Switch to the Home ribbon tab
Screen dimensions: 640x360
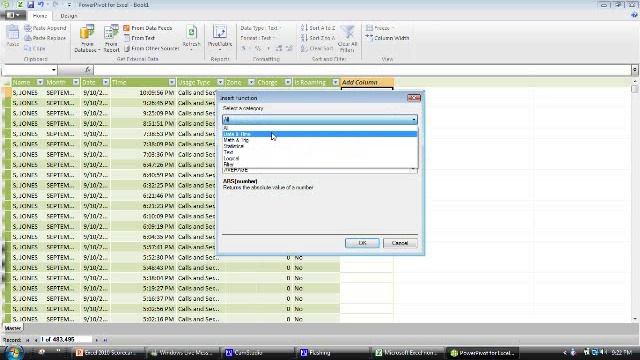tap(40, 16)
